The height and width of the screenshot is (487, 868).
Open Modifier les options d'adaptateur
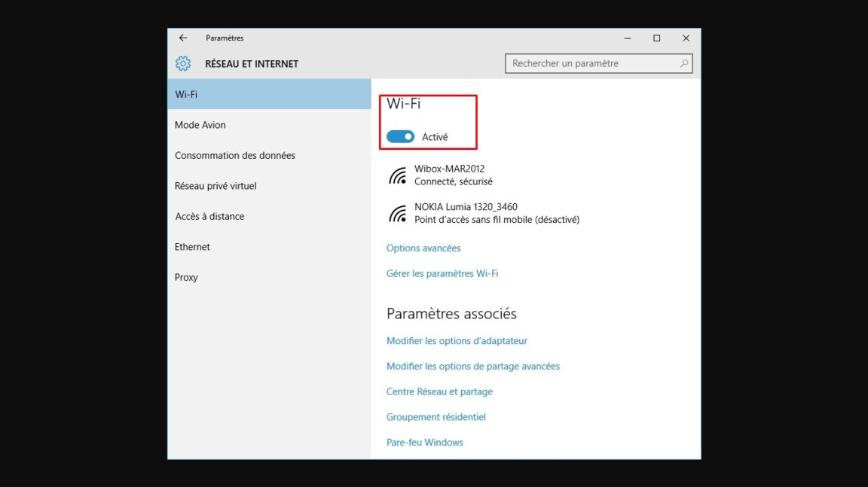(457, 341)
